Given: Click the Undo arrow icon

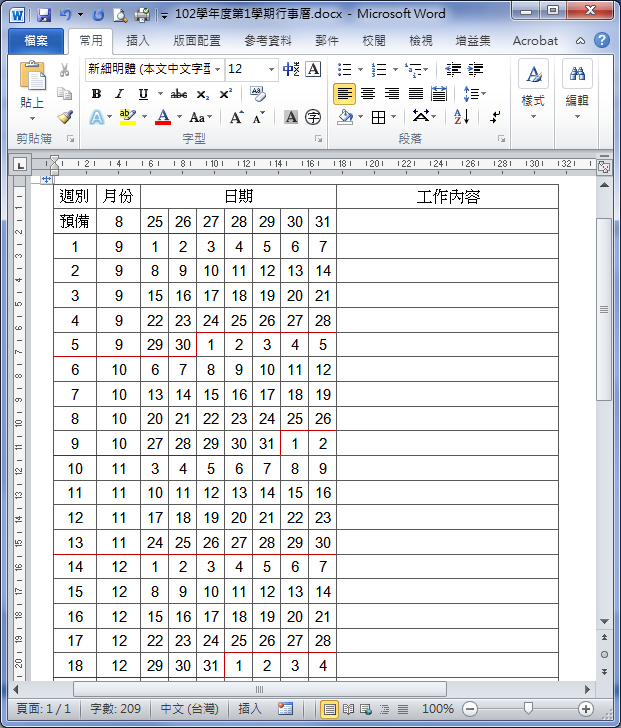Looking at the screenshot, I should [x=66, y=15].
